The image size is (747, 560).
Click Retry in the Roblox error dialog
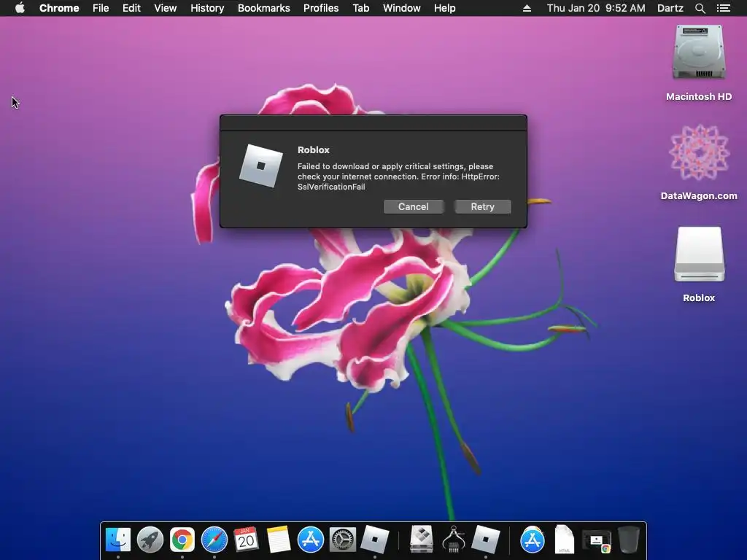pyautogui.click(x=483, y=206)
